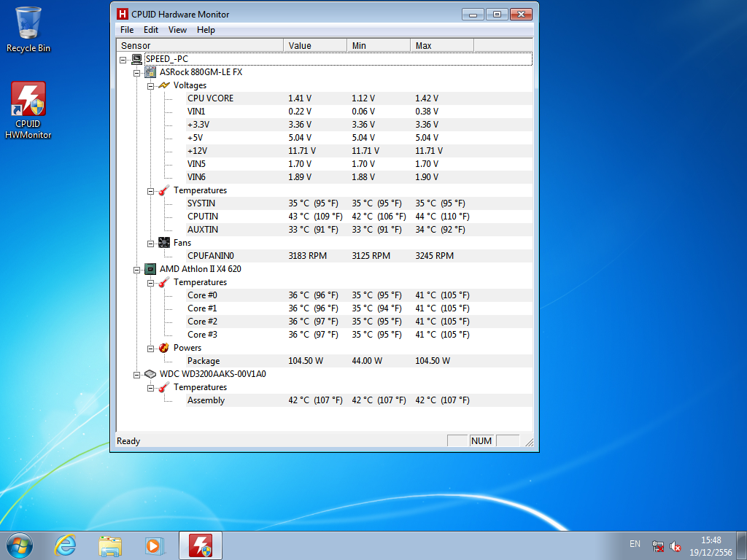Select the CPUFANIN0 fan row

coord(359,256)
